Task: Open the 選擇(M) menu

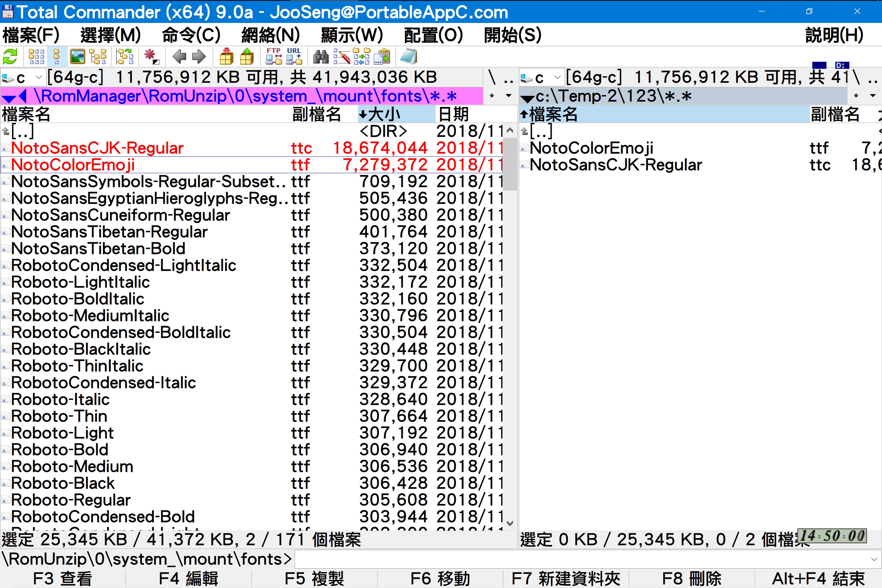Action: coord(111,35)
